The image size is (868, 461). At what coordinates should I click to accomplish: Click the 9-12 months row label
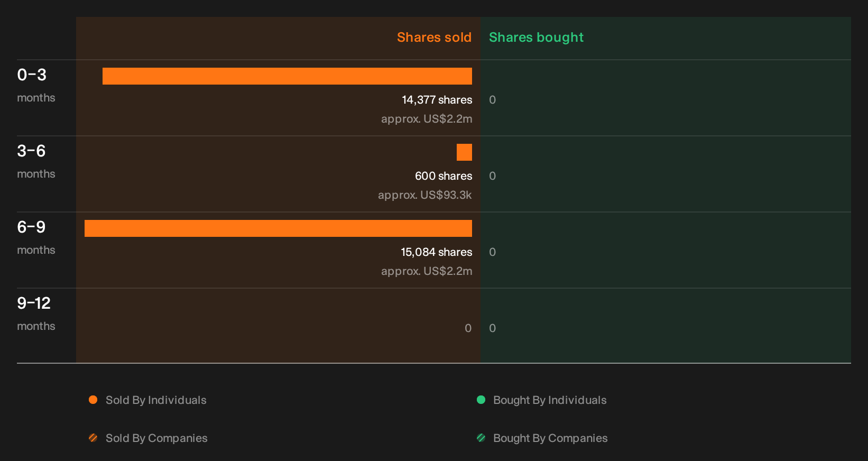(36, 314)
